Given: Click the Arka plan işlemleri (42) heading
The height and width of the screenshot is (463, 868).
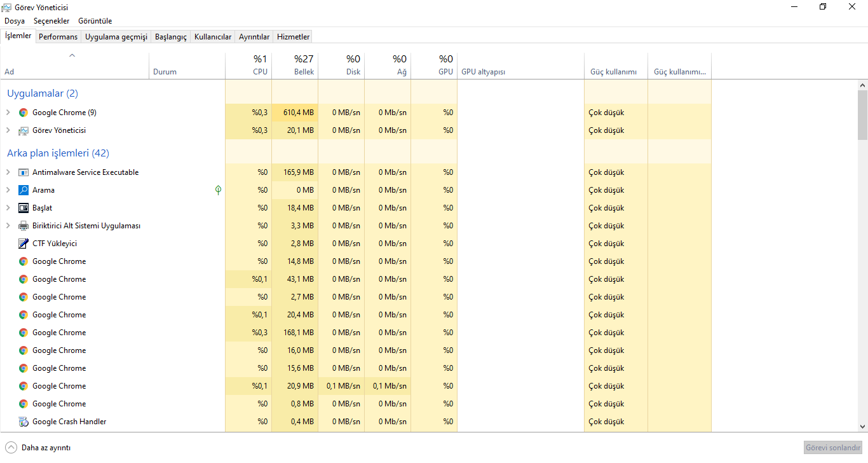Looking at the screenshot, I should [58, 153].
